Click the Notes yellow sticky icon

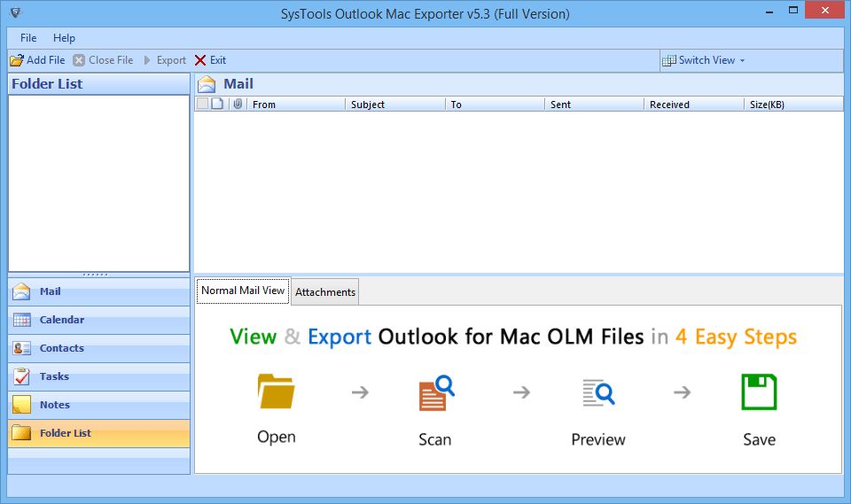coord(21,404)
